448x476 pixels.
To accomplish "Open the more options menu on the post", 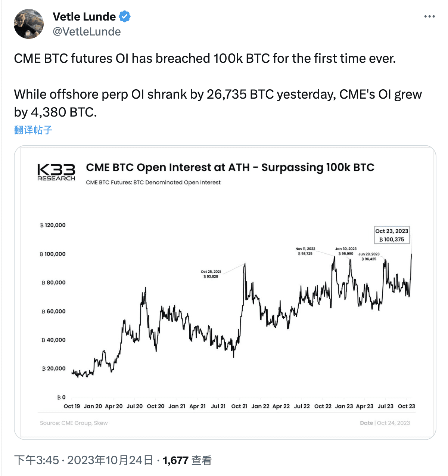I will (x=430, y=16).
